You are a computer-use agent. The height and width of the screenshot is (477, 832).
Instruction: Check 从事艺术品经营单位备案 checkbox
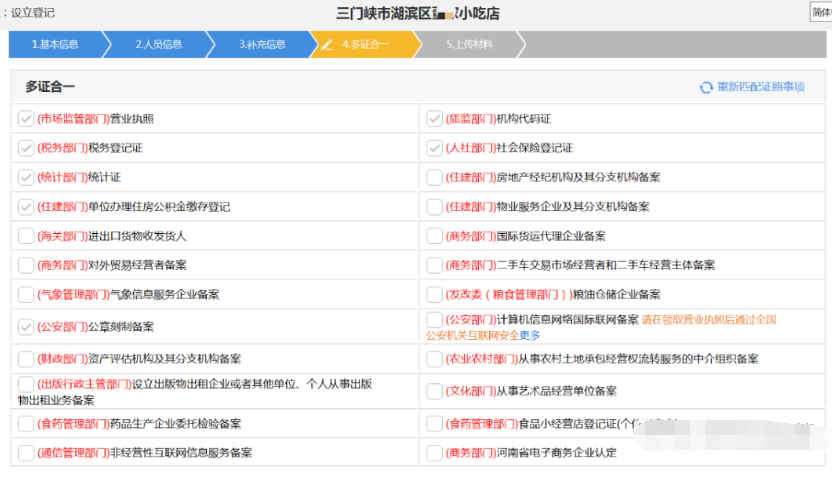(434, 390)
